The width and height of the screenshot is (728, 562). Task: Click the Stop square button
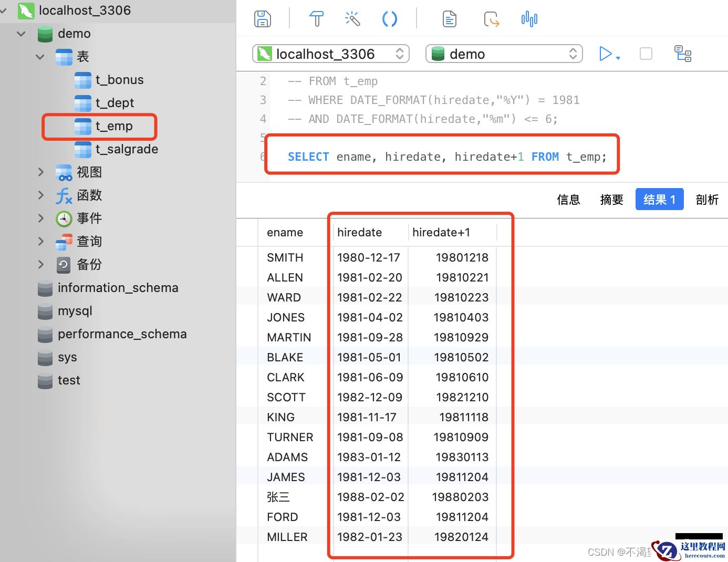click(646, 54)
